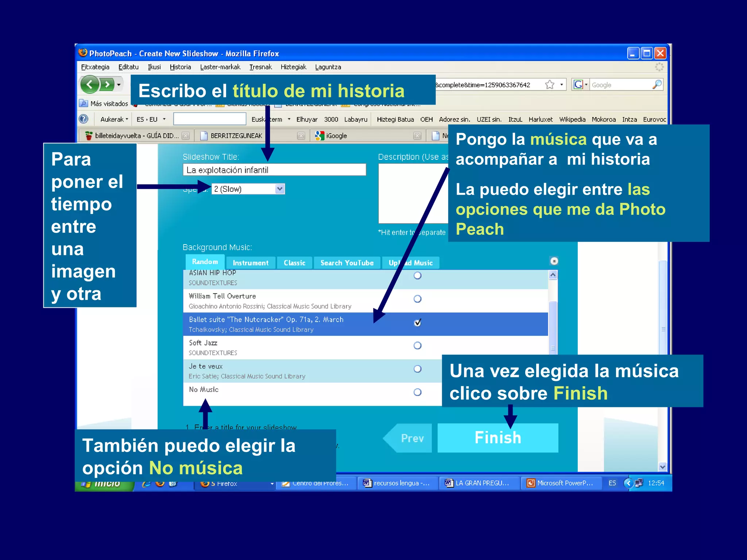Choose the No Music radio option
The width and height of the screenshot is (747, 560).
click(418, 392)
